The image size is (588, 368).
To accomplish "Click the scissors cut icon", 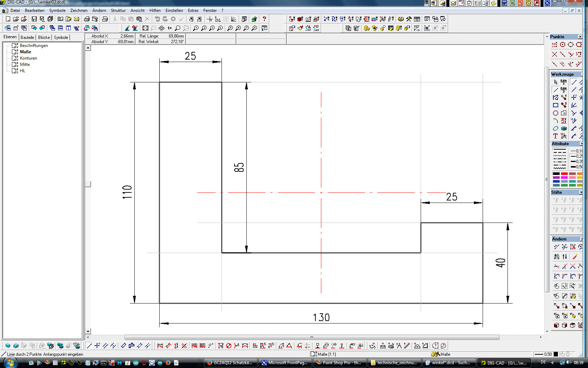I will point(115,19).
